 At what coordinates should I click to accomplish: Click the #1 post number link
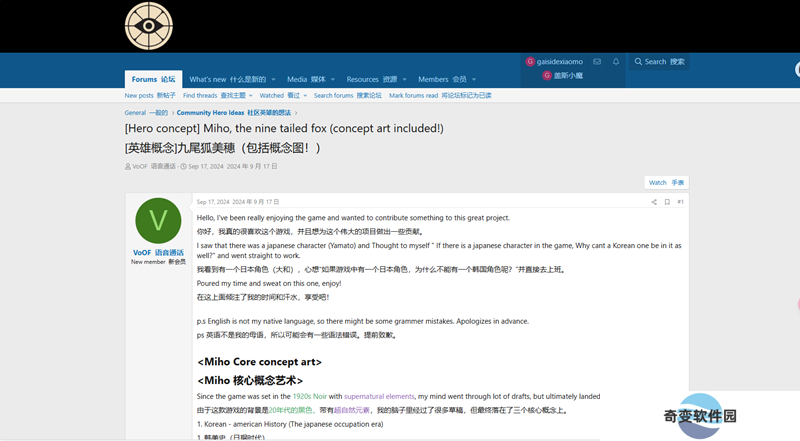(x=680, y=202)
